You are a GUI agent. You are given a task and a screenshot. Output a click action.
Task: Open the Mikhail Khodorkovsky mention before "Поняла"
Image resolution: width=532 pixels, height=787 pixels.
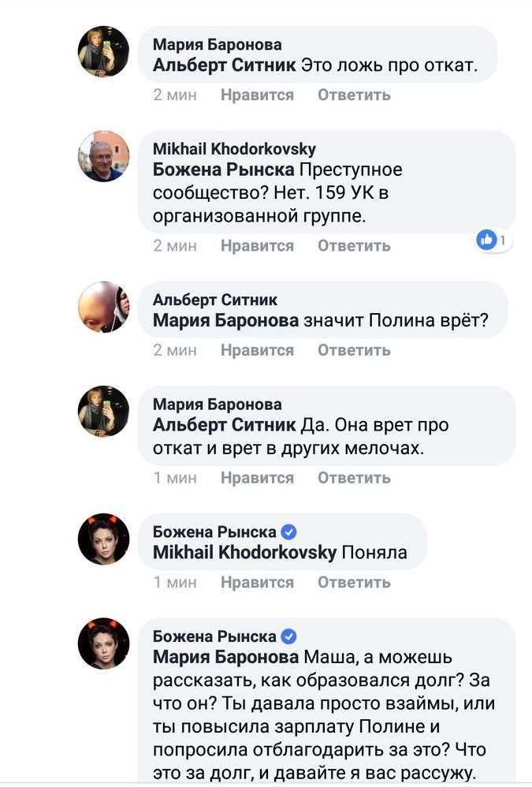[x=244, y=553]
